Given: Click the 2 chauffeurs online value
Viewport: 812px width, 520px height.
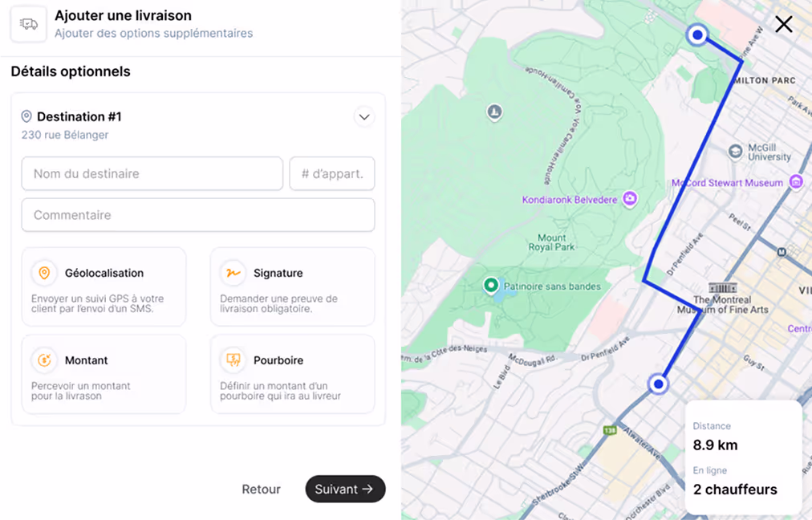Looking at the screenshot, I should 735,490.
